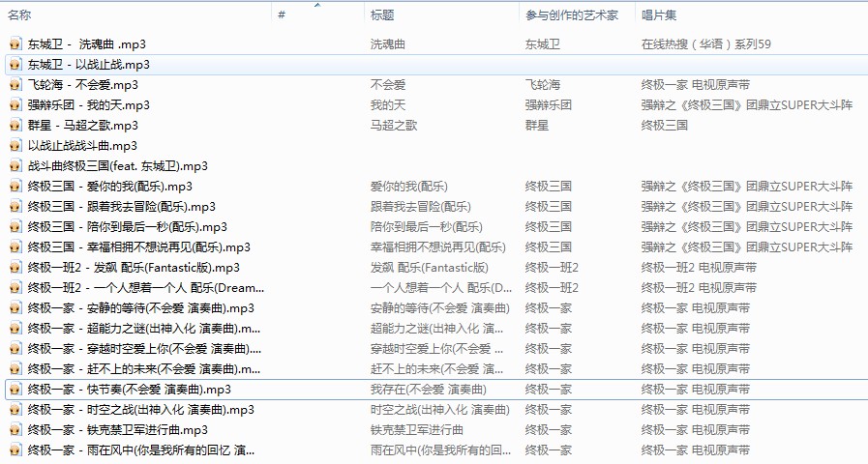
Task: Click artist cell 群星
Action: click(x=537, y=126)
